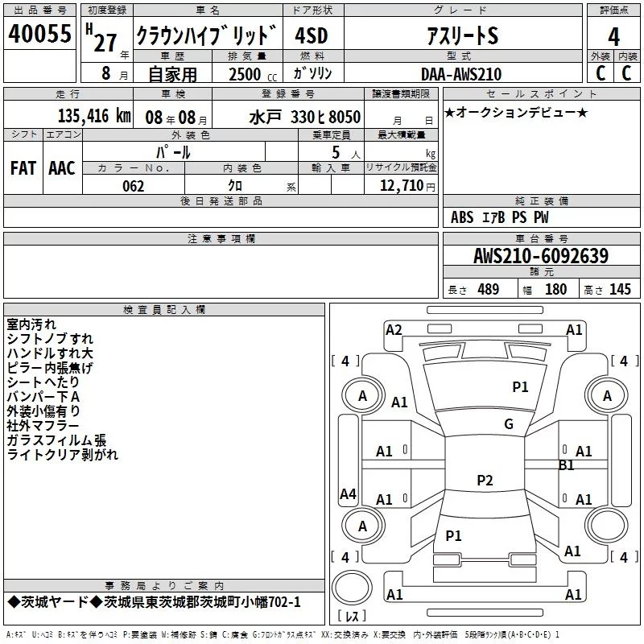
Task: Click the note バンパー下A
Action: coord(43,397)
